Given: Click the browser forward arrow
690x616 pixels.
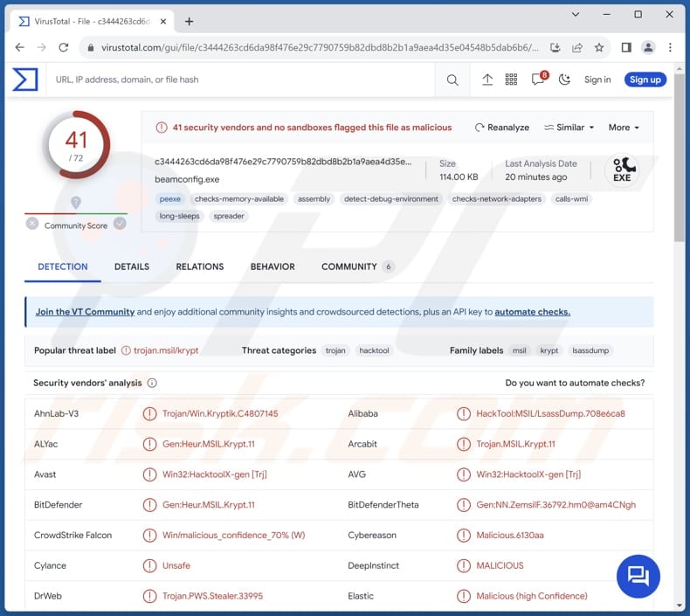Looking at the screenshot, I should coord(41,47).
